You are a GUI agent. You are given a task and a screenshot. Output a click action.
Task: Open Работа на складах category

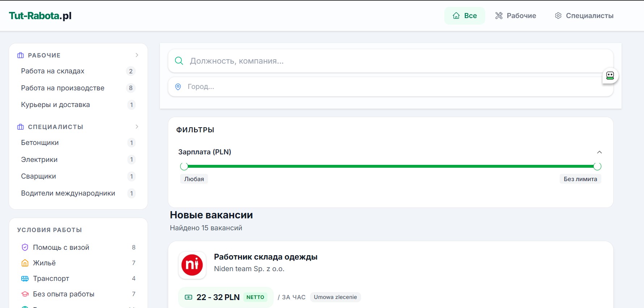click(78, 71)
